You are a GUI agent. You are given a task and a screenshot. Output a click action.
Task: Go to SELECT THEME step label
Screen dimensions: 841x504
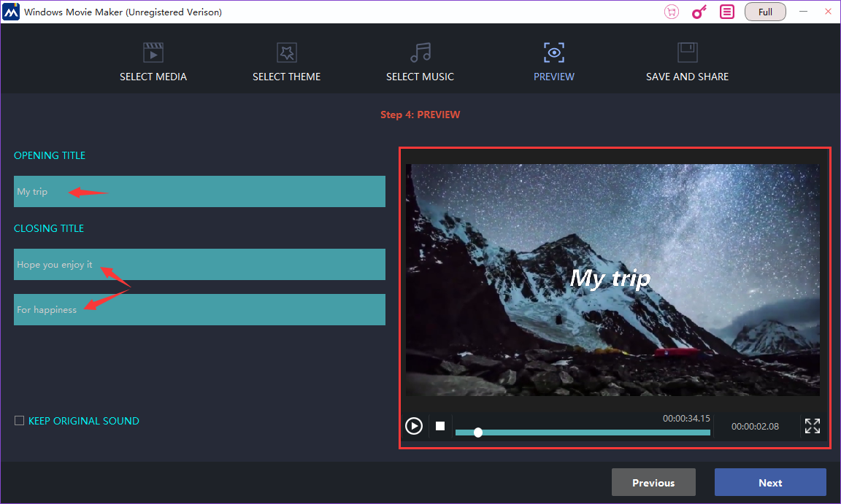click(x=286, y=77)
